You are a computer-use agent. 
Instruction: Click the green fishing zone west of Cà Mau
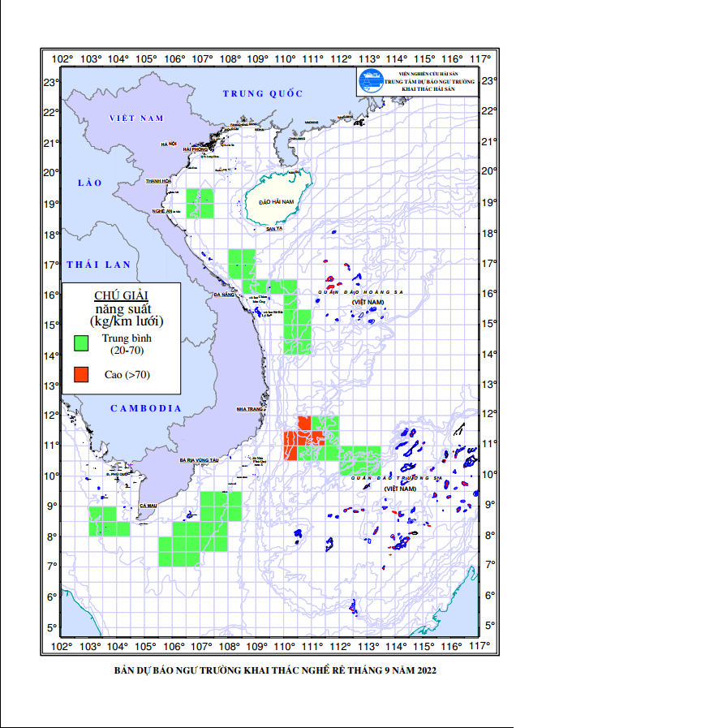(110, 521)
